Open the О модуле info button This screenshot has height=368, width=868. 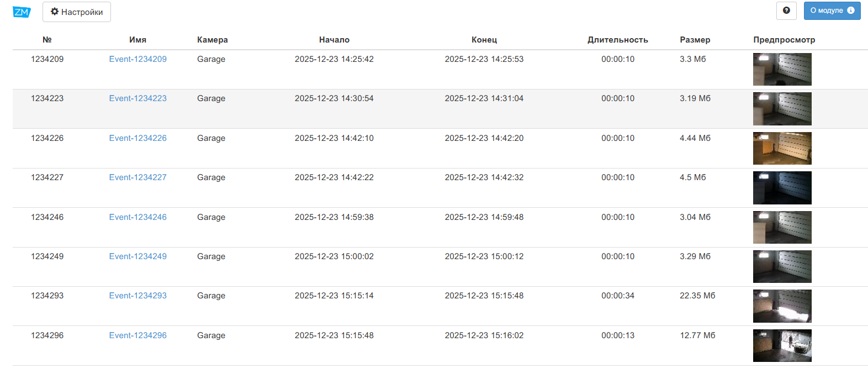coord(832,10)
